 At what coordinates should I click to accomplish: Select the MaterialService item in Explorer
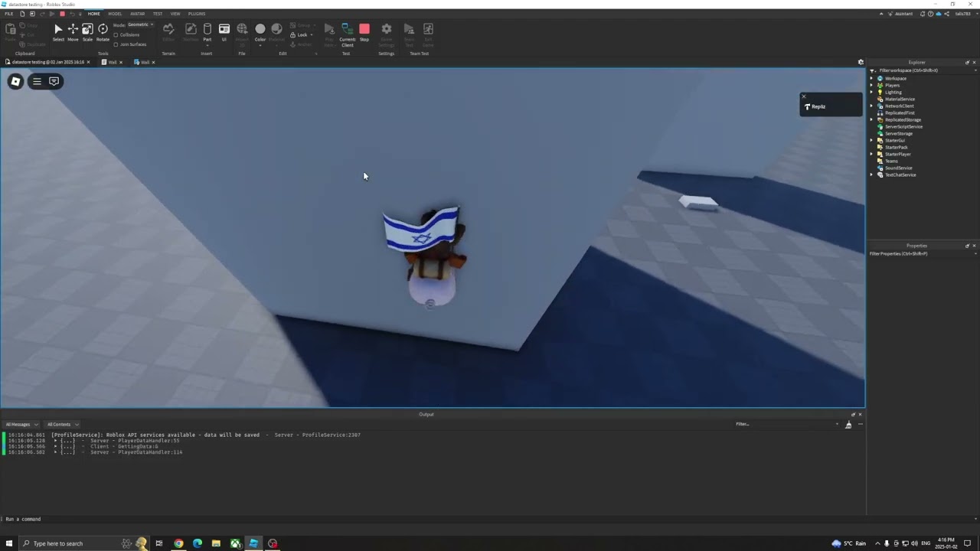tap(900, 99)
